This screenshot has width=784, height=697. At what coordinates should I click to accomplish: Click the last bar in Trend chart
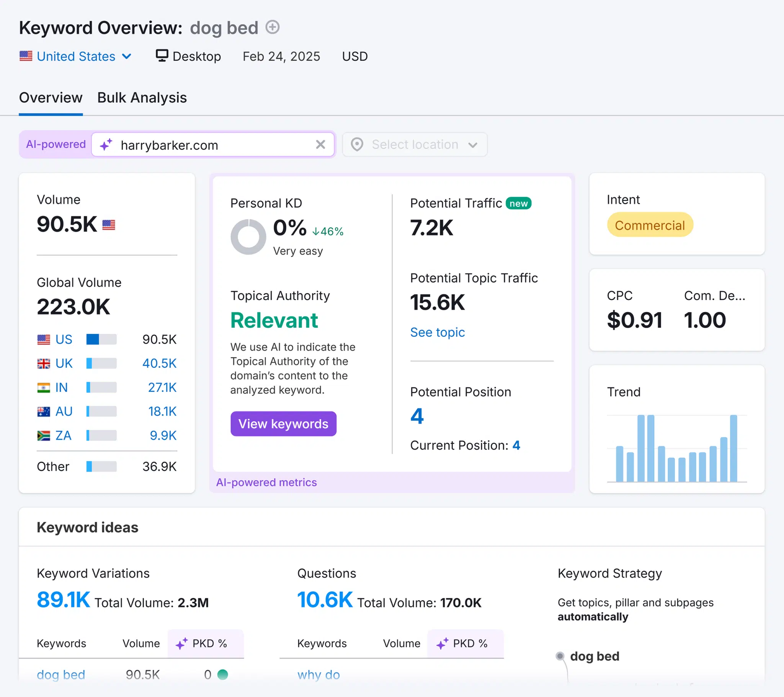(733, 448)
